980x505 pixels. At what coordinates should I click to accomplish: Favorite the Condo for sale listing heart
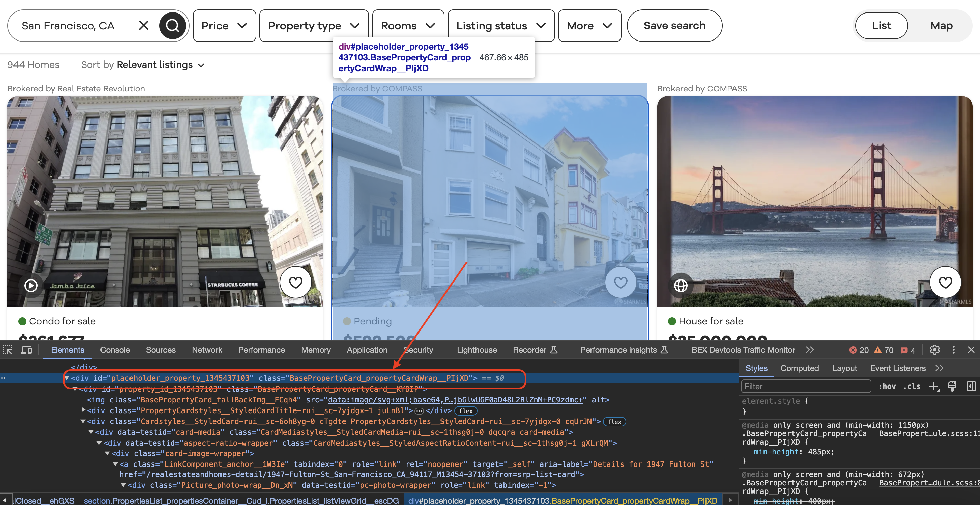click(296, 282)
